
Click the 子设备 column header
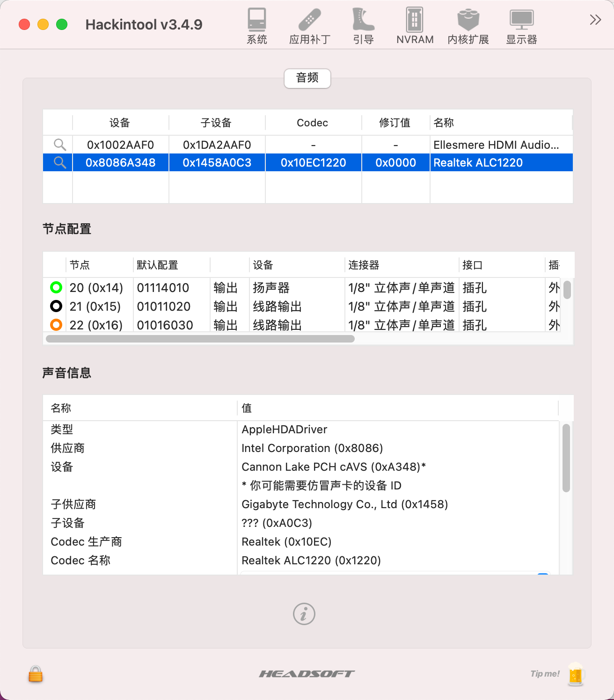pos(217,123)
